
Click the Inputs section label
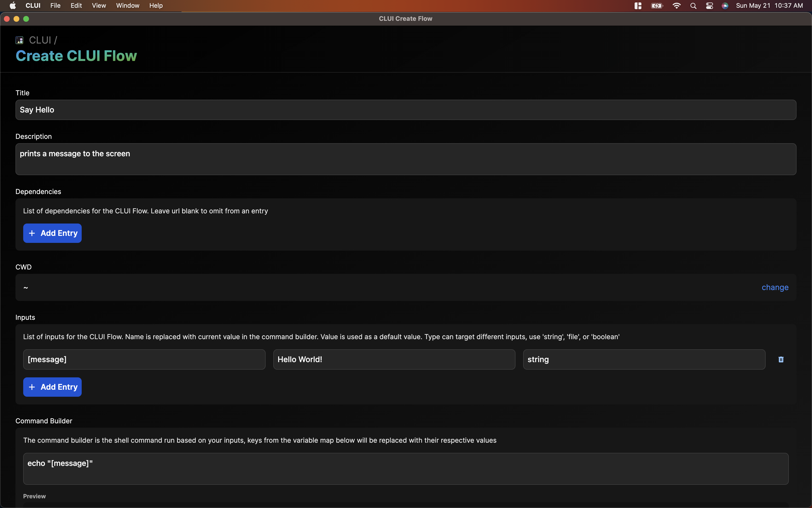tap(25, 317)
